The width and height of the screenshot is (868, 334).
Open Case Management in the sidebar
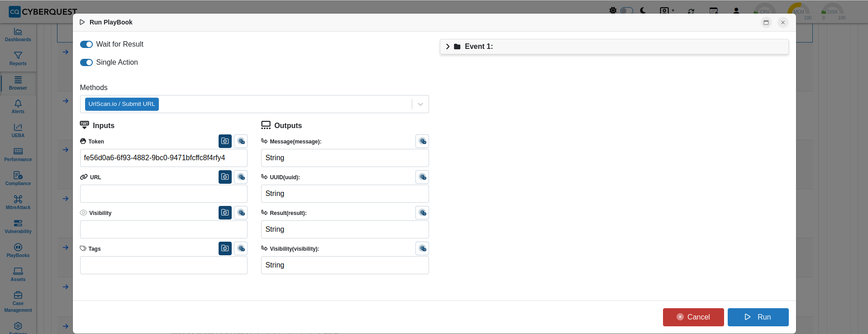pyautogui.click(x=18, y=302)
